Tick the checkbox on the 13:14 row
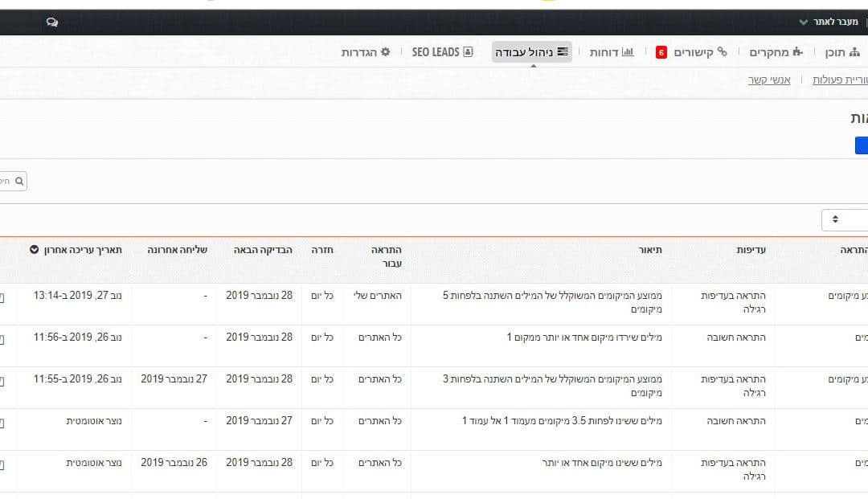Viewport: 868px width, 499px height. click(x=2, y=297)
